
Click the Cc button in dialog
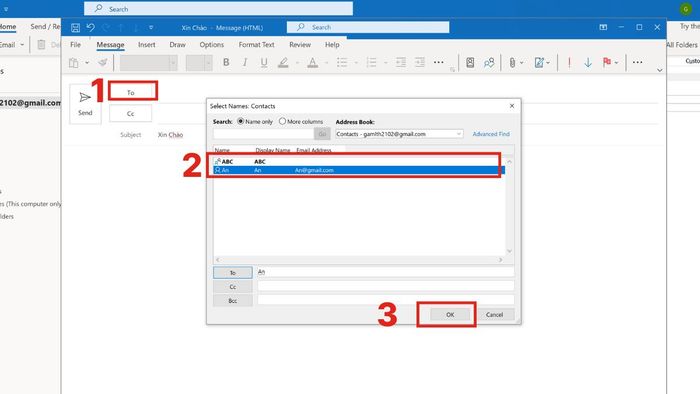pyautogui.click(x=233, y=287)
